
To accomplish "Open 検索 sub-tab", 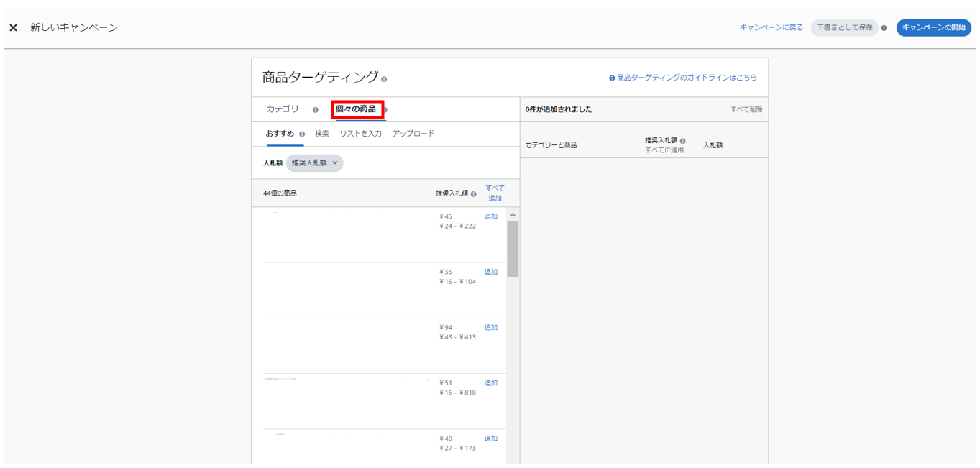I will pos(322,134).
